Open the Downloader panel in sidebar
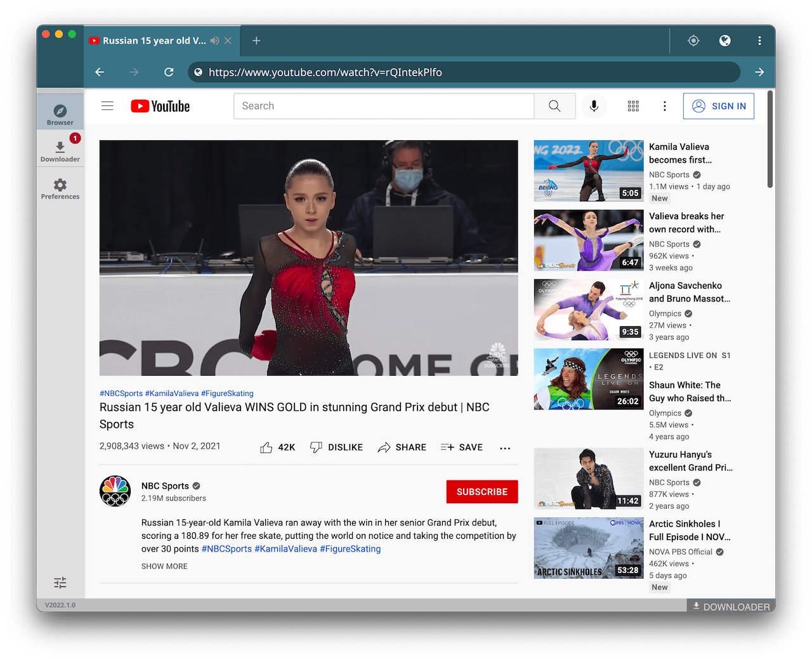812x660 pixels. [60, 150]
